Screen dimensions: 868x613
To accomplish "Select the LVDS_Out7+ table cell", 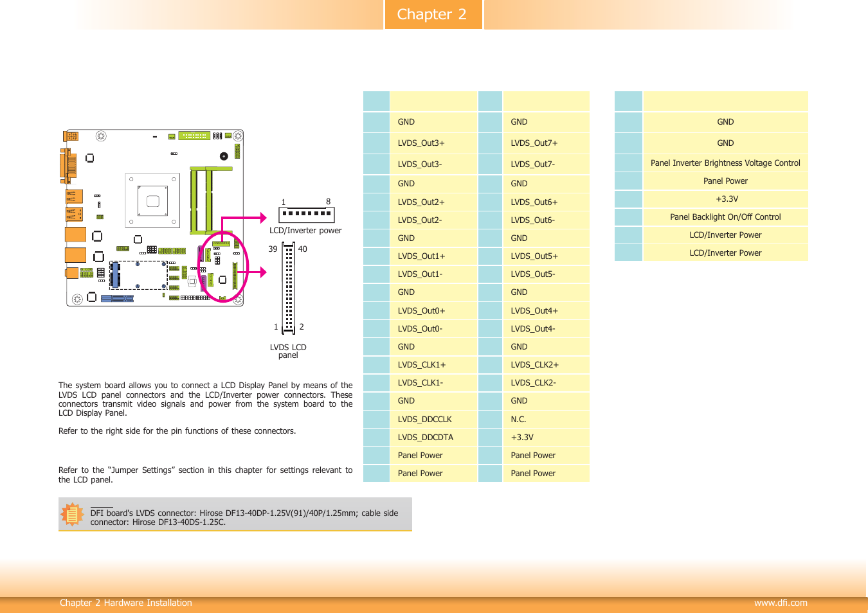I will click(x=546, y=143).
